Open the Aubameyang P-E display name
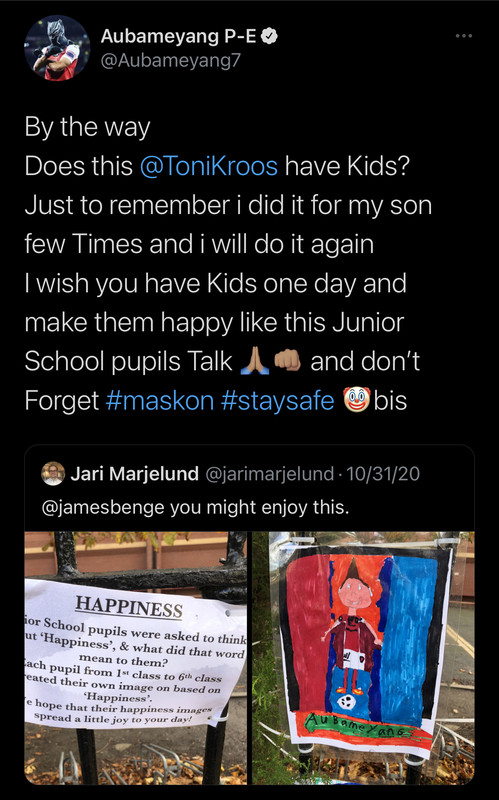499x800 pixels. pos(178,37)
